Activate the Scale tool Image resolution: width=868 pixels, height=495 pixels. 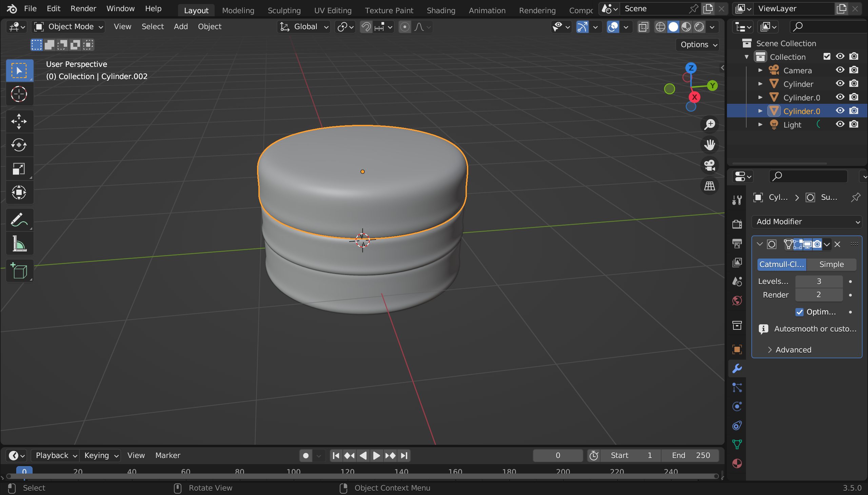[x=19, y=169]
